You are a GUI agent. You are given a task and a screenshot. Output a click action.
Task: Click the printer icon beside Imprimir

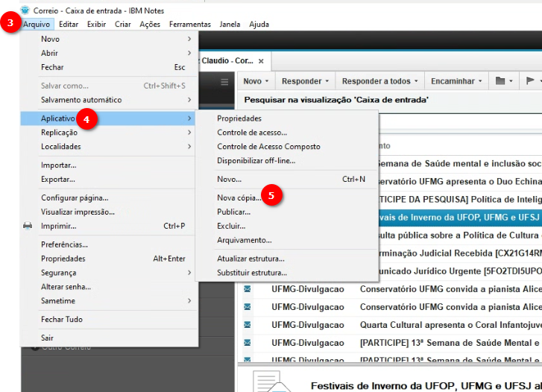28,226
